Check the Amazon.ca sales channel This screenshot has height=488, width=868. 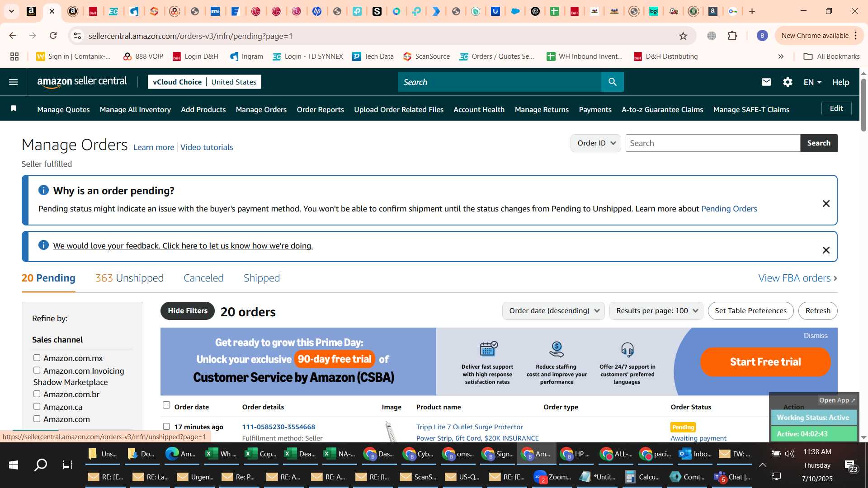coord(37,407)
